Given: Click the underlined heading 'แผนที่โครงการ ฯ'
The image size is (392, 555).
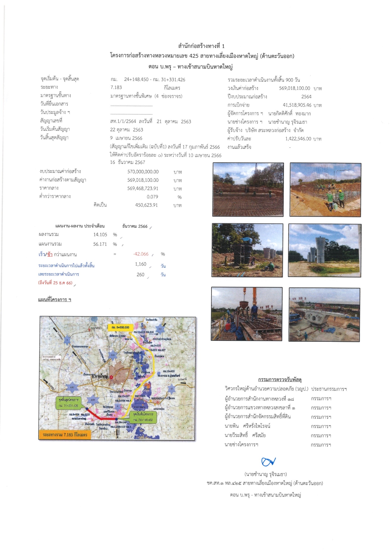Looking at the screenshot, I should click(x=55, y=299).
